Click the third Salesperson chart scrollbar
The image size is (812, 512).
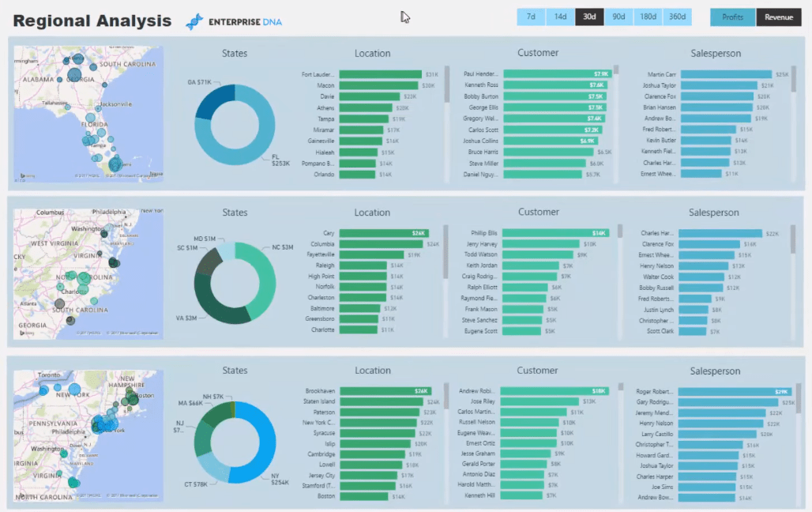[x=798, y=399]
